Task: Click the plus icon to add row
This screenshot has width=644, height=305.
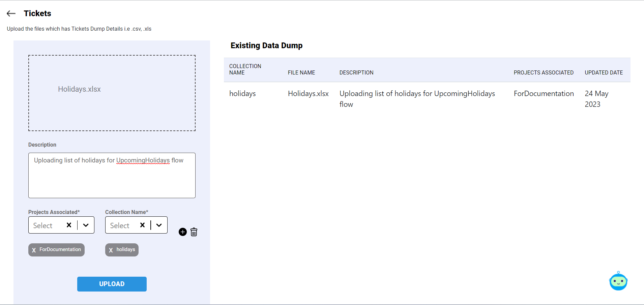Action: (x=183, y=232)
